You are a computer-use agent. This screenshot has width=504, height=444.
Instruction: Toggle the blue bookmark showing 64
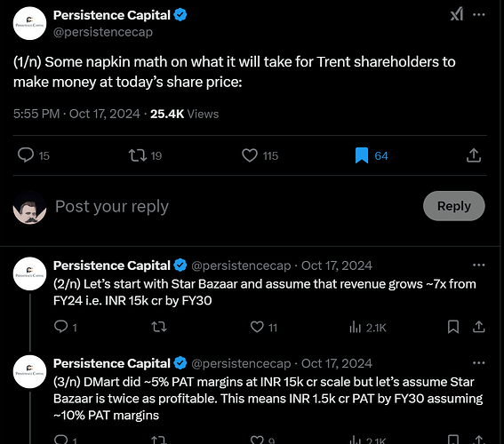[362, 155]
